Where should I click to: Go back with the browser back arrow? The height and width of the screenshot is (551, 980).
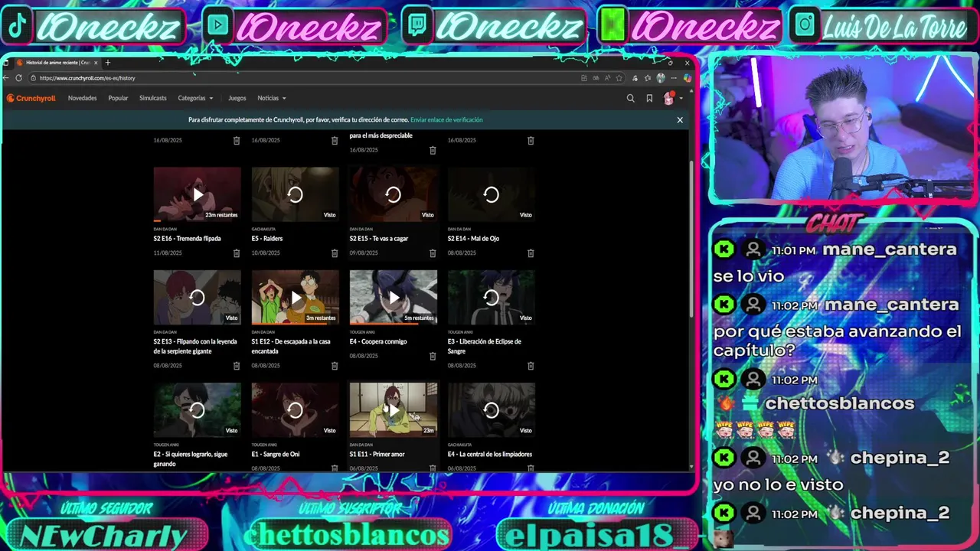(x=6, y=78)
